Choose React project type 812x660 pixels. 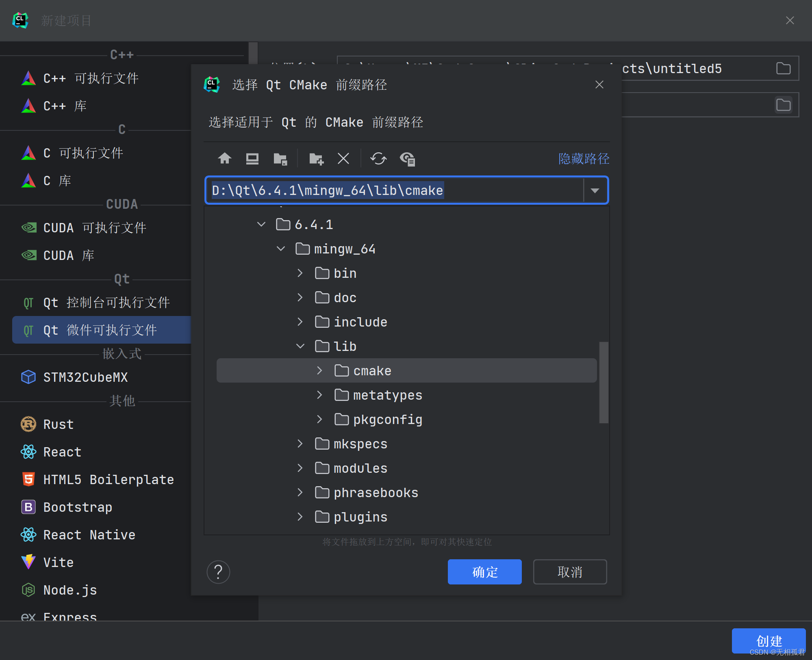click(102, 452)
